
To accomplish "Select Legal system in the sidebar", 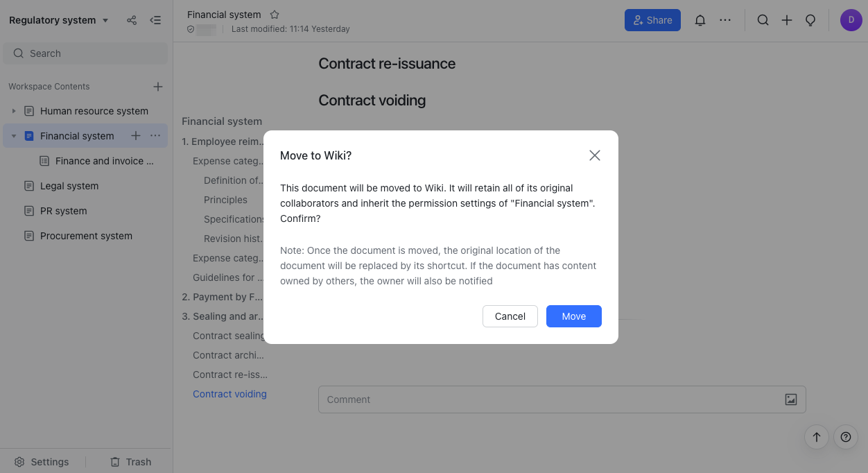I will [x=69, y=186].
